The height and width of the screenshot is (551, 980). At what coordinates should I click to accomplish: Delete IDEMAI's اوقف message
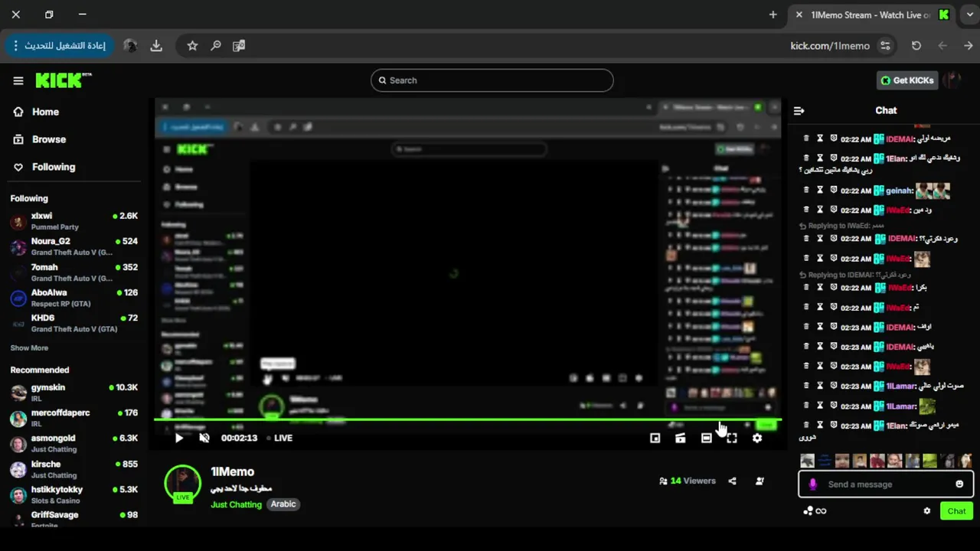point(805,327)
